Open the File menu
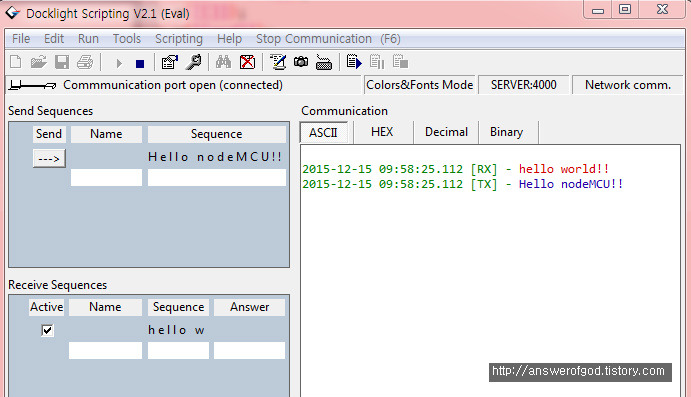Viewport: 691px width, 397px height. (x=21, y=39)
